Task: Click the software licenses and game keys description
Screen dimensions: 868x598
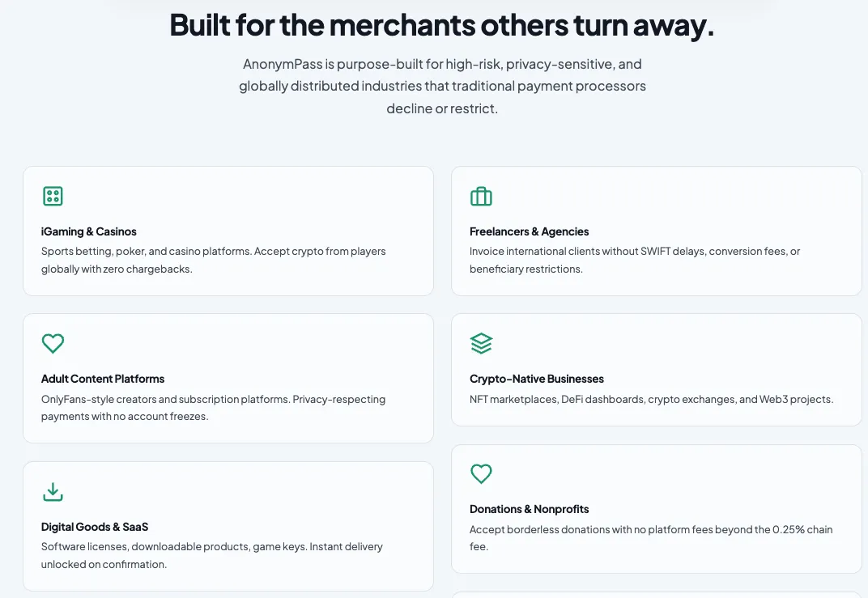Action: tap(212, 555)
